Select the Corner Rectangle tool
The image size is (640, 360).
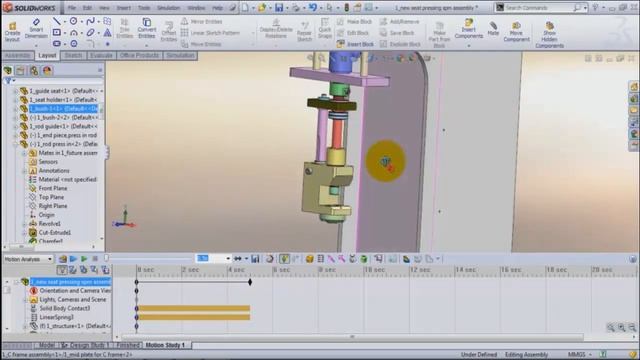pyautogui.click(x=57, y=32)
